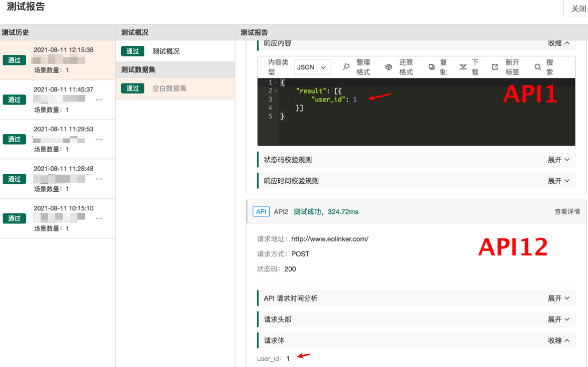
Task: Open the JSON content type dropdown
Action: click(312, 67)
